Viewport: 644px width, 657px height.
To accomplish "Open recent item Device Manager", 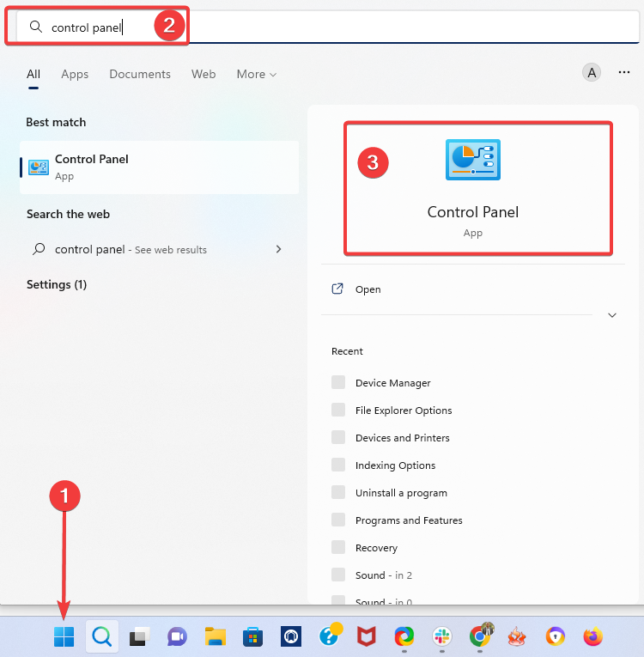I will tap(392, 382).
